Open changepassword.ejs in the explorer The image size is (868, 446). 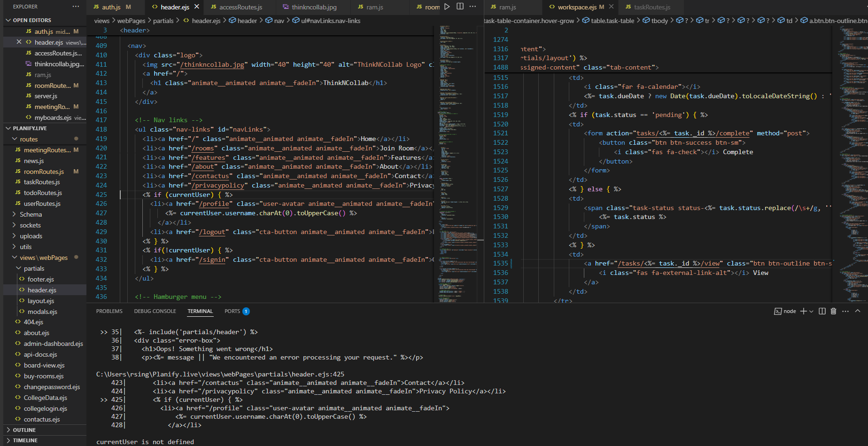[x=45, y=387]
